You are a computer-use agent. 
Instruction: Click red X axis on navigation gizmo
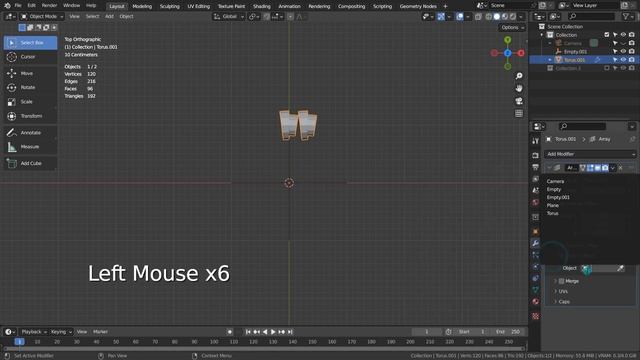coord(521,53)
